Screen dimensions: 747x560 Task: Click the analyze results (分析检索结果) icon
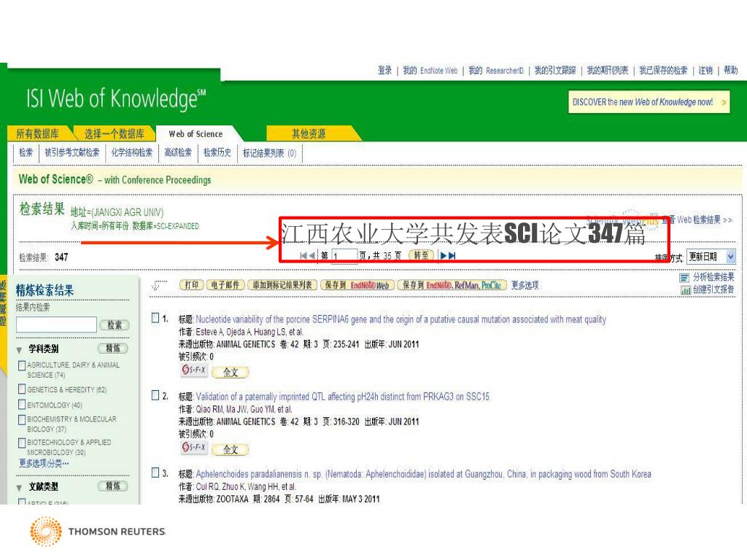coord(684,278)
